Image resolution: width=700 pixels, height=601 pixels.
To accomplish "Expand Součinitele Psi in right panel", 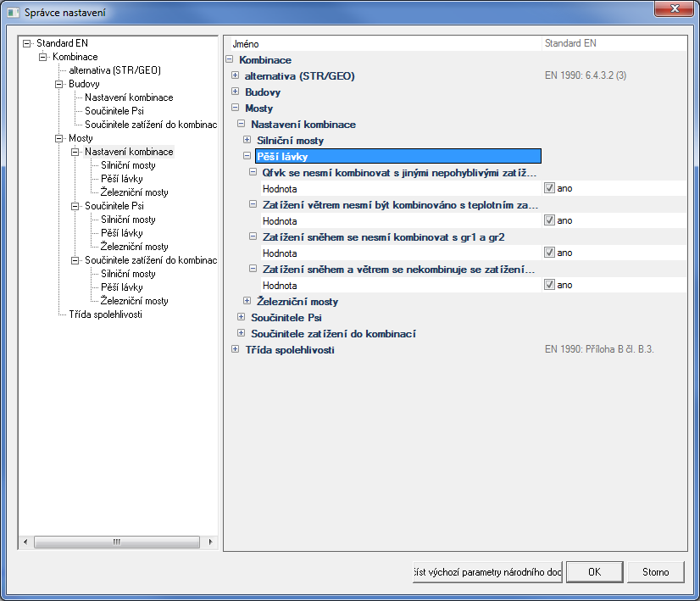I will tap(241, 317).
